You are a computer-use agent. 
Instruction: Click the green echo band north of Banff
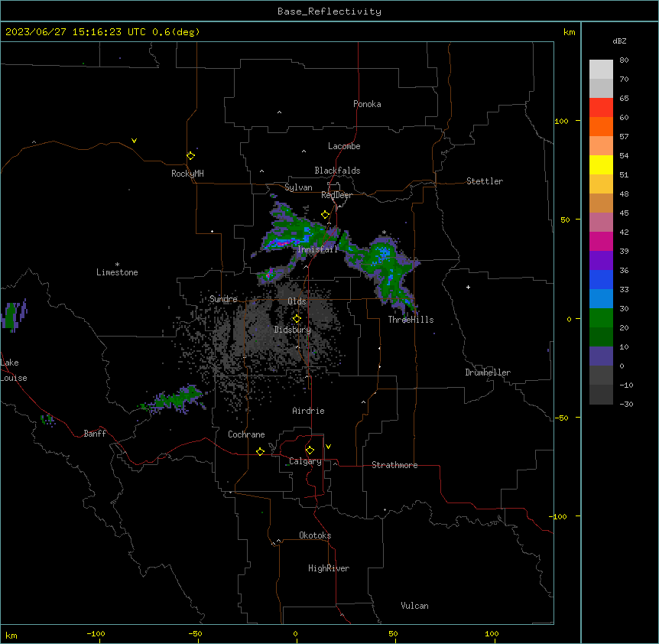click(174, 399)
